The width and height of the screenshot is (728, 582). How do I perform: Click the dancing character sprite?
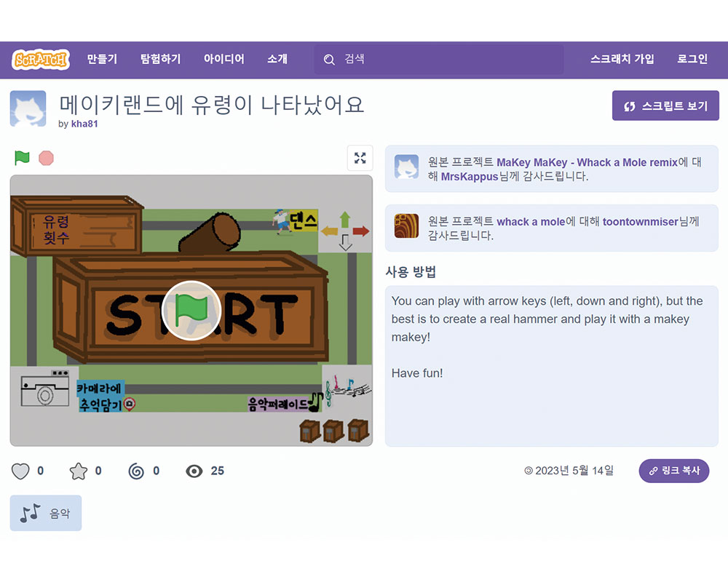coord(281,222)
